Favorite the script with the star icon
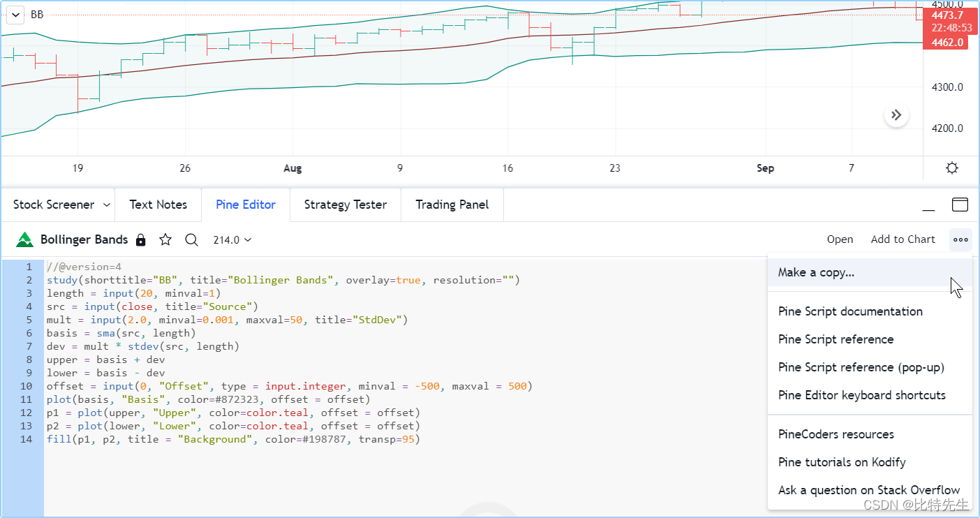 [x=165, y=239]
